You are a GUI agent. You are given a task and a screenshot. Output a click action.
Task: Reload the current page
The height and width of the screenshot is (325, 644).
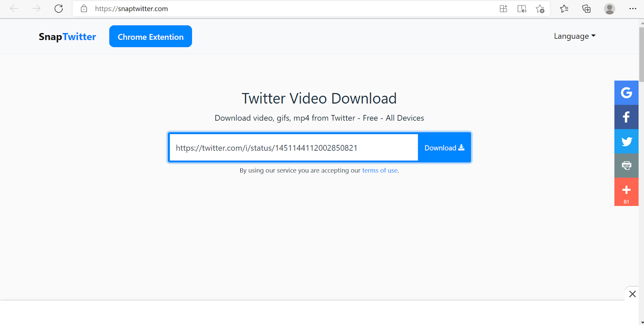coord(59,8)
